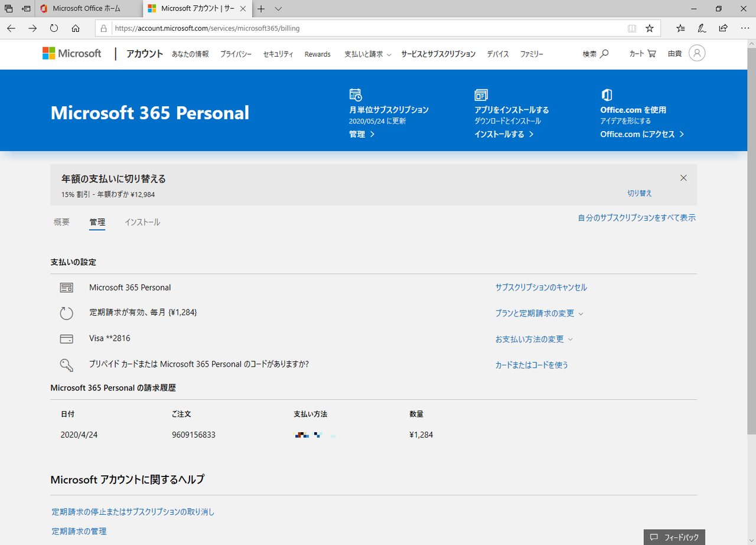Click order number 9609156833
Screen dimensions: 756x545
pos(194,435)
